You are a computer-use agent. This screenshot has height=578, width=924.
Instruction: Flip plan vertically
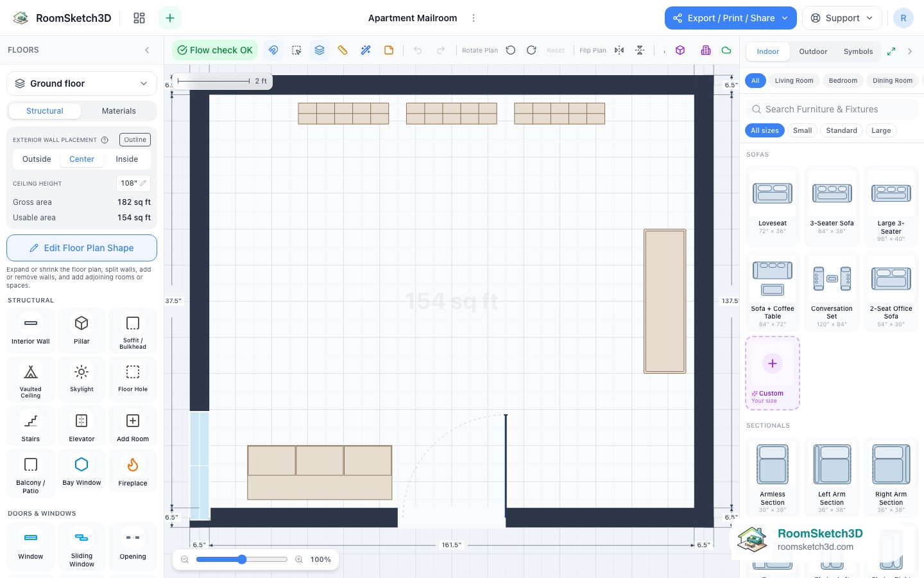(x=640, y=50)
